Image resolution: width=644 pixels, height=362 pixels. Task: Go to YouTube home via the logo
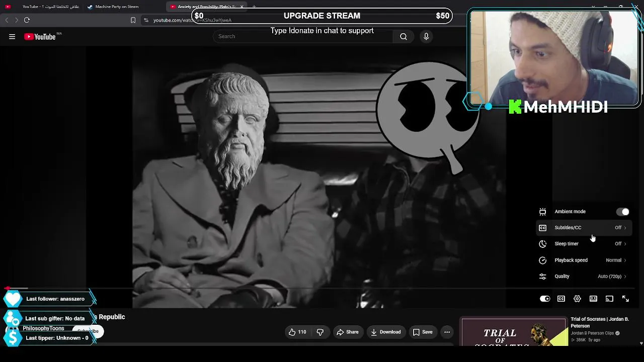(x=40, y=36)
